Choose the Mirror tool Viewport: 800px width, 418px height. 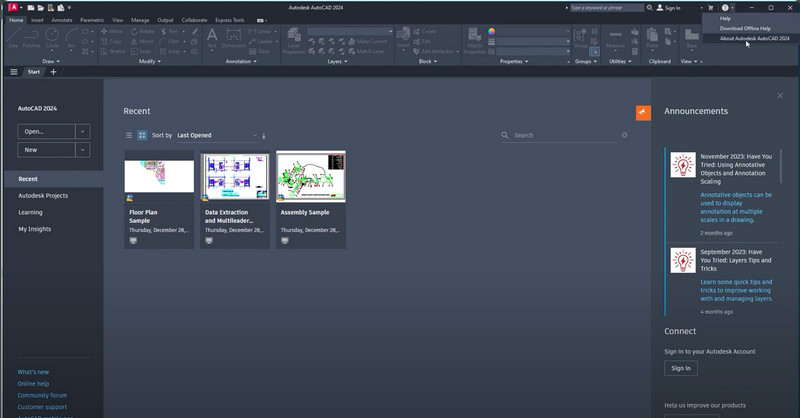click(142, 41)
